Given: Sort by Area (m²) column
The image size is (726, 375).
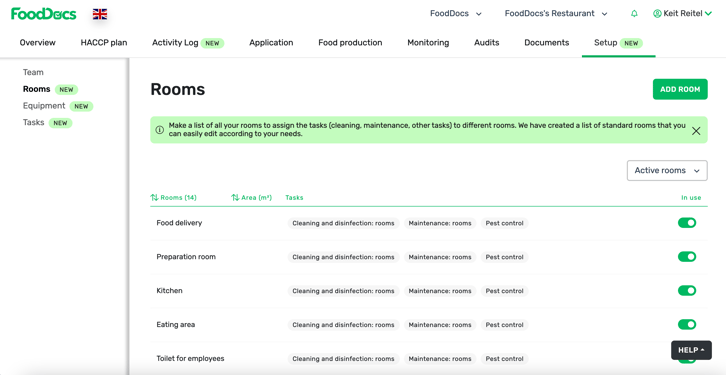Looking at the screenshot, I should (251, 198).
